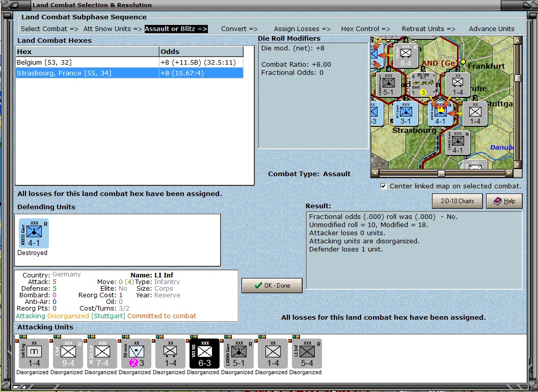Select the LI Inf 5-4 attacking unit
Viewport: 538px width, 392px height.
(307, 354)
